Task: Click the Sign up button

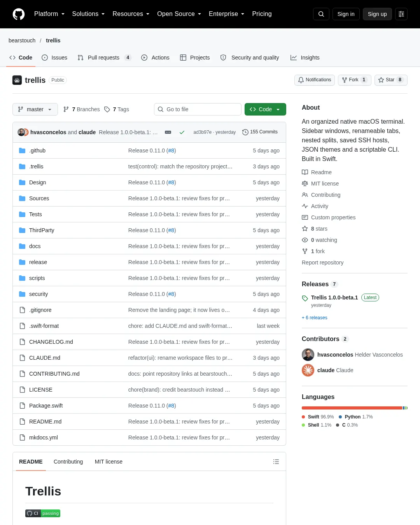Action: pyautogui.click(x=377, y=14)
